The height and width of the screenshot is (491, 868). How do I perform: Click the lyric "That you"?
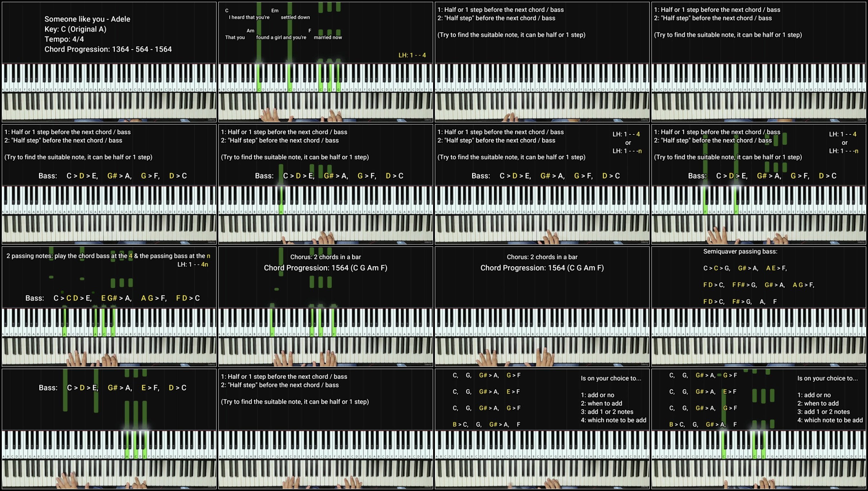[235, 37]
